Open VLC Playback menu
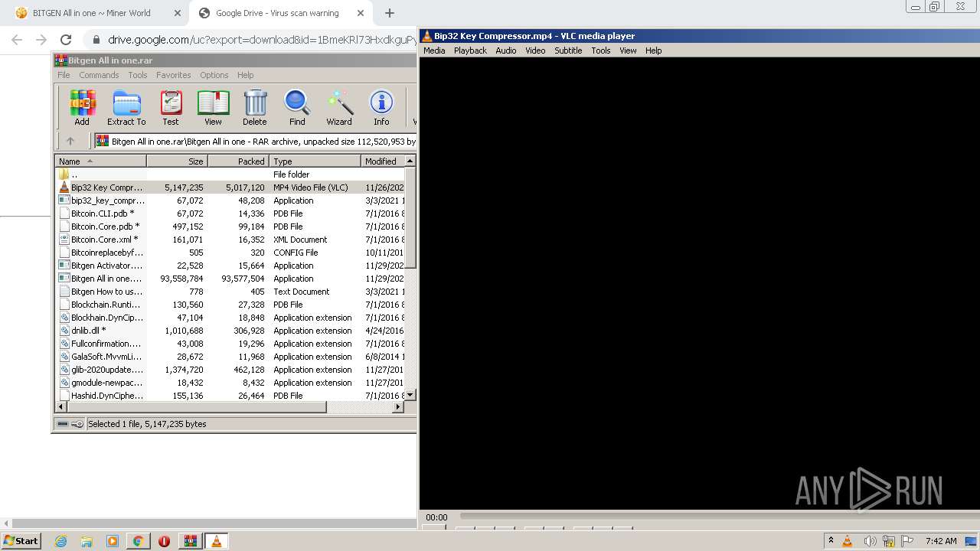The width and height of the screenshot is (980, 551). (x=470, y=51)
